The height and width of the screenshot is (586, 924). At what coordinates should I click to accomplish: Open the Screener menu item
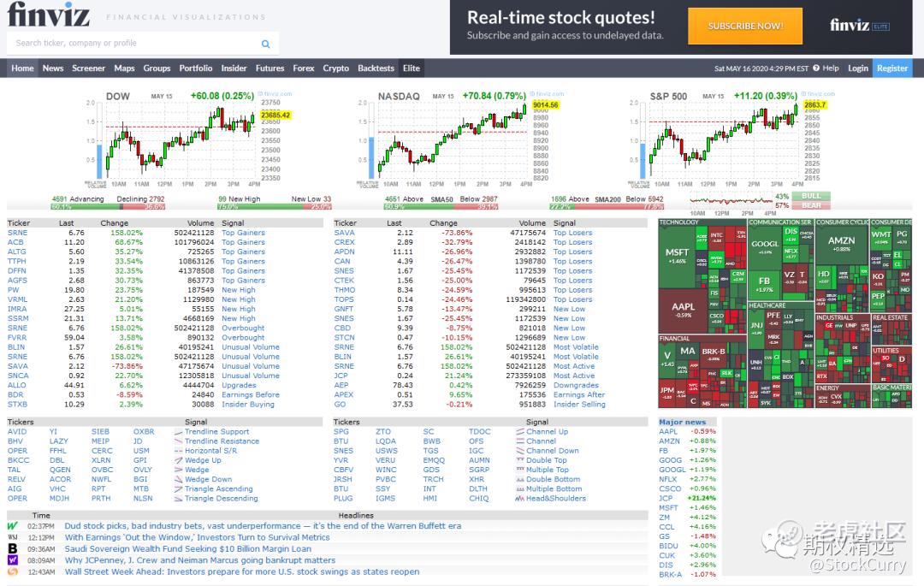(88, 68)
